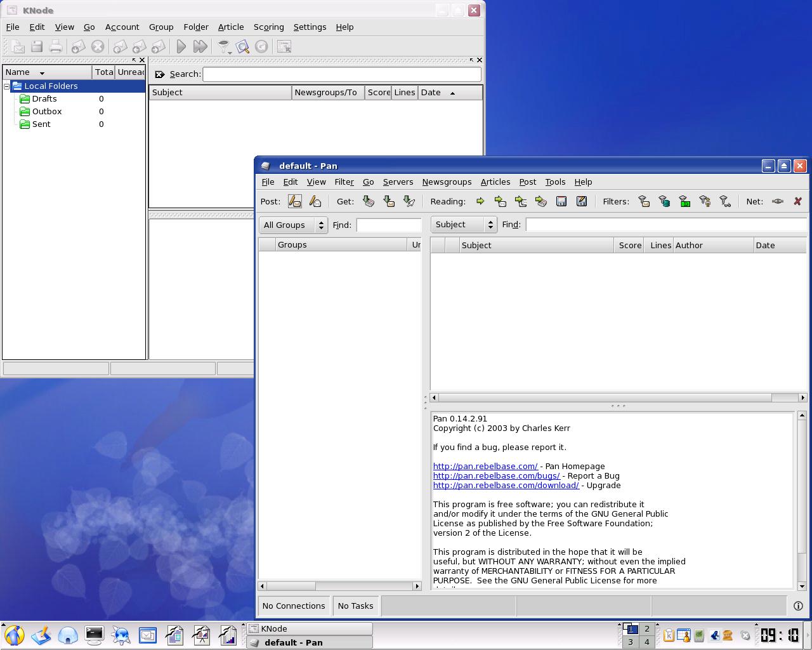This screenshot has width=812, height=650.
Task: Click red X cancel icon in Pan Net toolbar
Action: click(798, 201)
